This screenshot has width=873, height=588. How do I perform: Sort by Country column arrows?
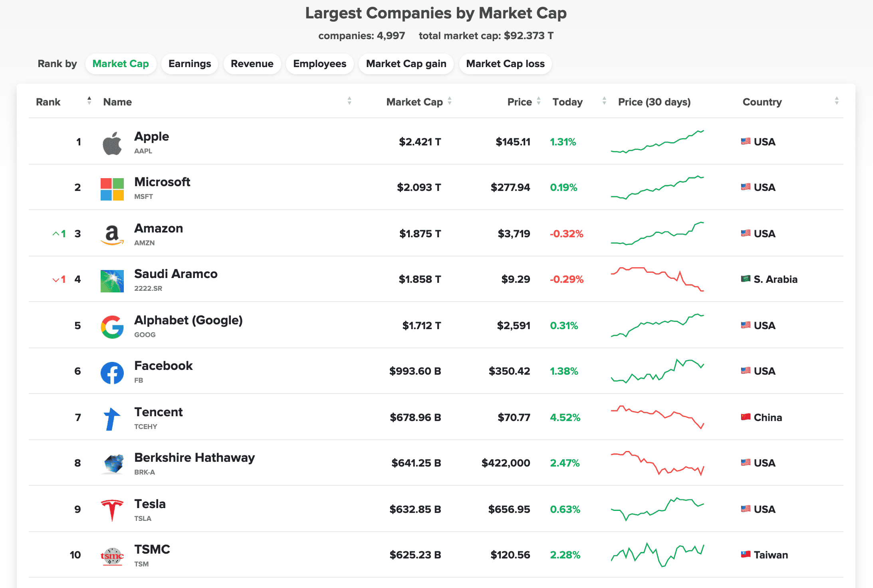[836, 101]
